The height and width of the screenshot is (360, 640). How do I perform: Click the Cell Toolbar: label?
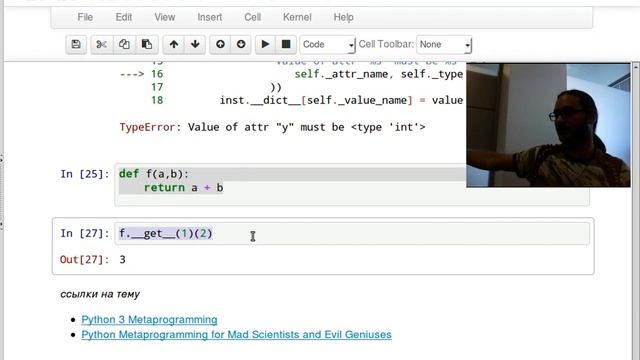[x=387, y=44]
